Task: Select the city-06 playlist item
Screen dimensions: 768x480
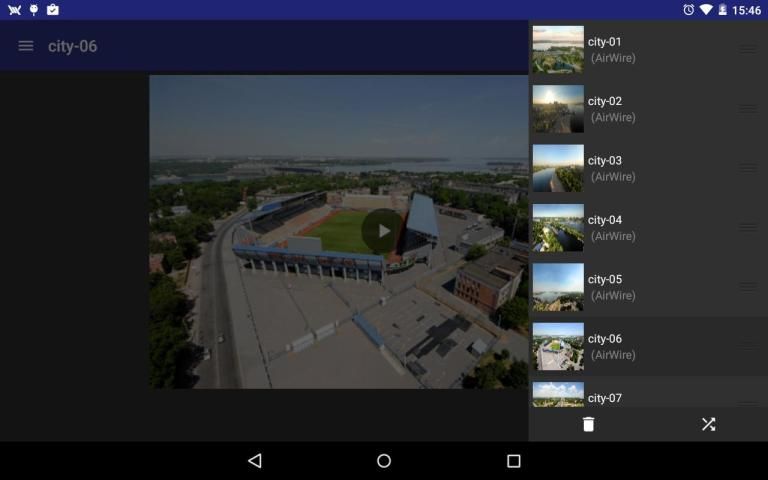Action: click(x=620, y=346)
